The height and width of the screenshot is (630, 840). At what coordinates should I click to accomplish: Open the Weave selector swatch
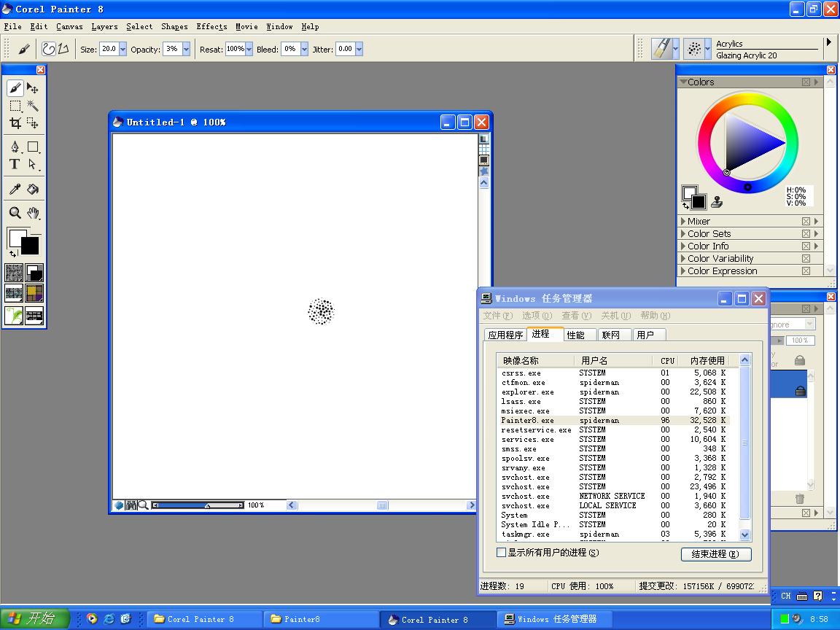(34, 294)
